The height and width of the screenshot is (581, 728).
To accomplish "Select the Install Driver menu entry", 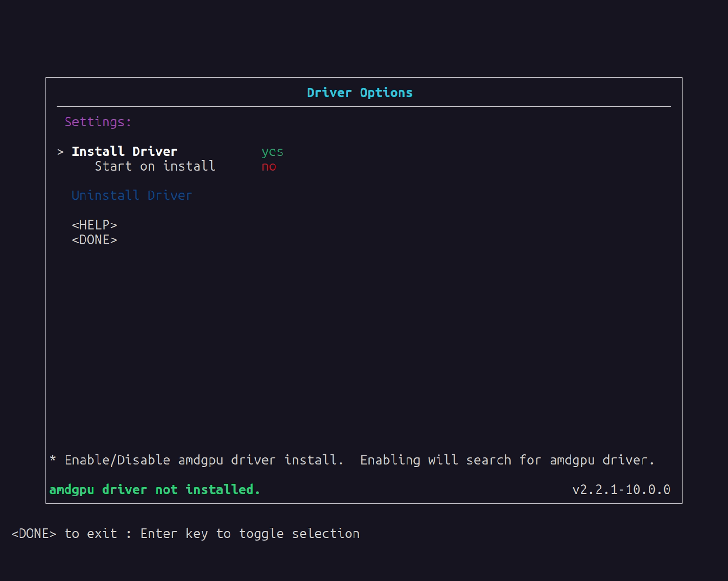I will (x=125, y=152).
